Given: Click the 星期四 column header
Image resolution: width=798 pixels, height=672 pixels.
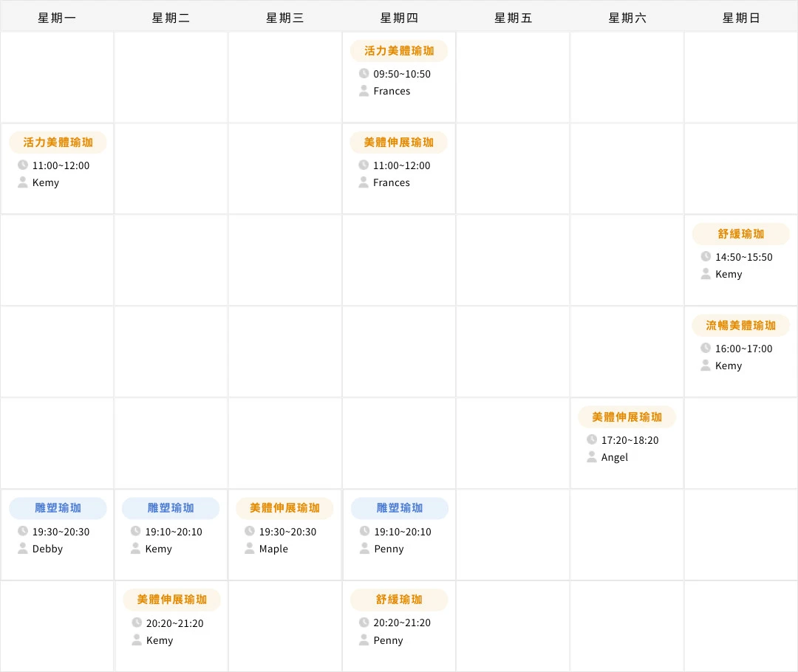Looking at the screenshot, I should tap(399, 18).
